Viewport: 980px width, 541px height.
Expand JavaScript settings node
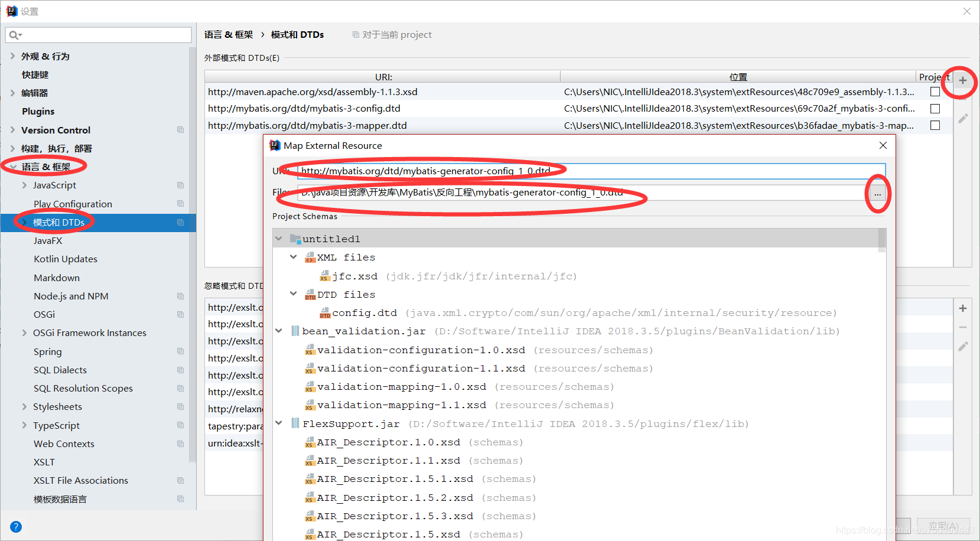[24, 185]
